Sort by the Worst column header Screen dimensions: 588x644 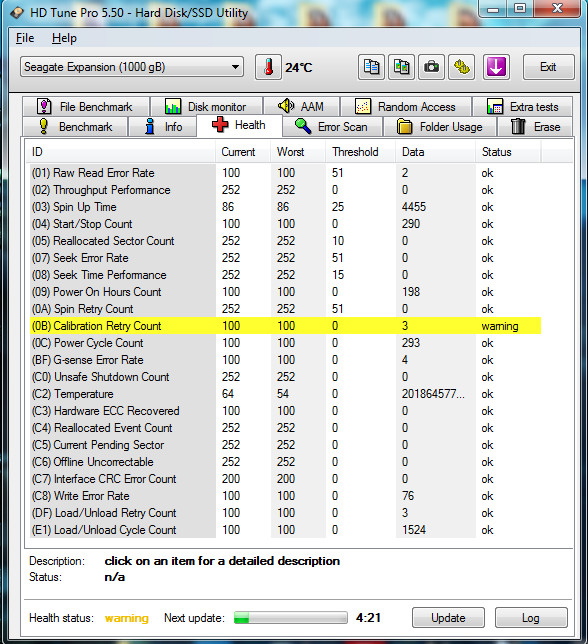(x=298, y=152)
